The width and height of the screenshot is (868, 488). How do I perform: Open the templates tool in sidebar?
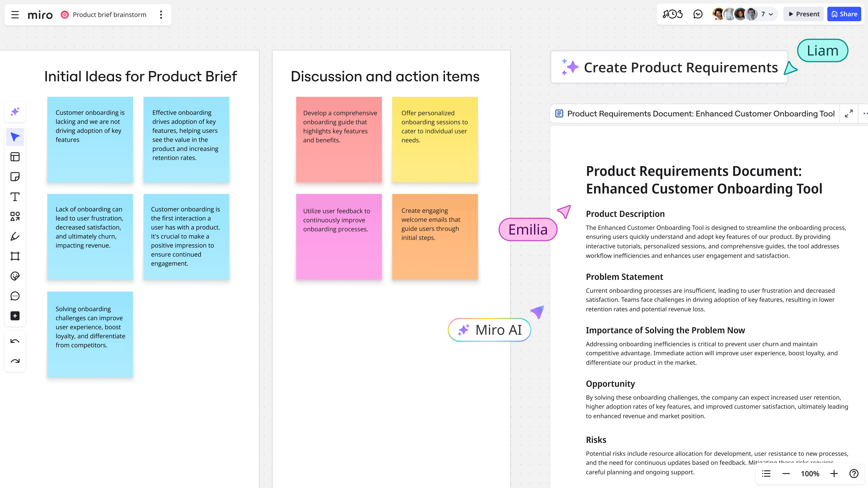click(15, 157)
